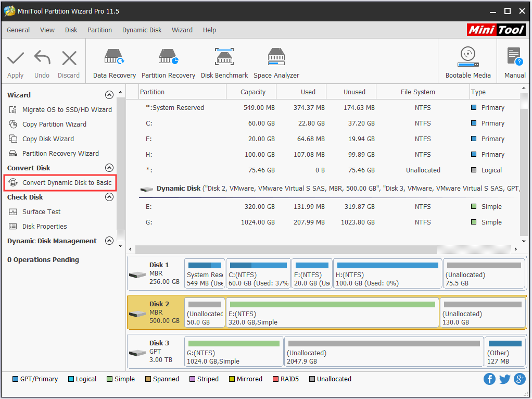Viewport: 532px width, 399px height.
Task: Collapse the Convert Disk section
Action: 109,168
